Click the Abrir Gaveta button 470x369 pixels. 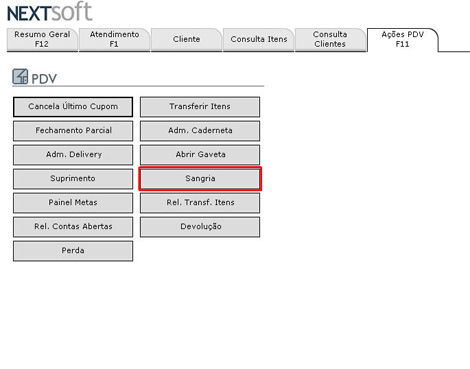click(x=200, y=155)
